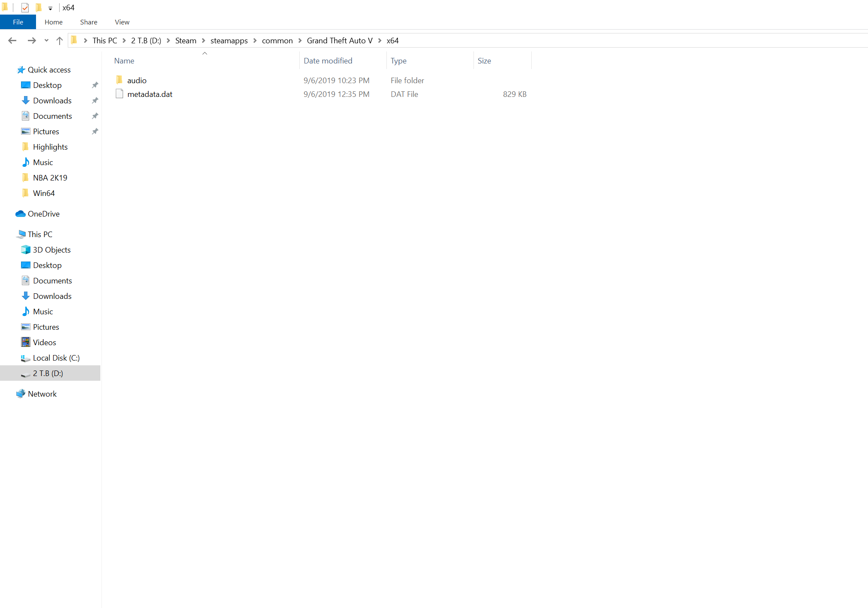Open the NBA 2K19 quick access folder

pos(50,178)
